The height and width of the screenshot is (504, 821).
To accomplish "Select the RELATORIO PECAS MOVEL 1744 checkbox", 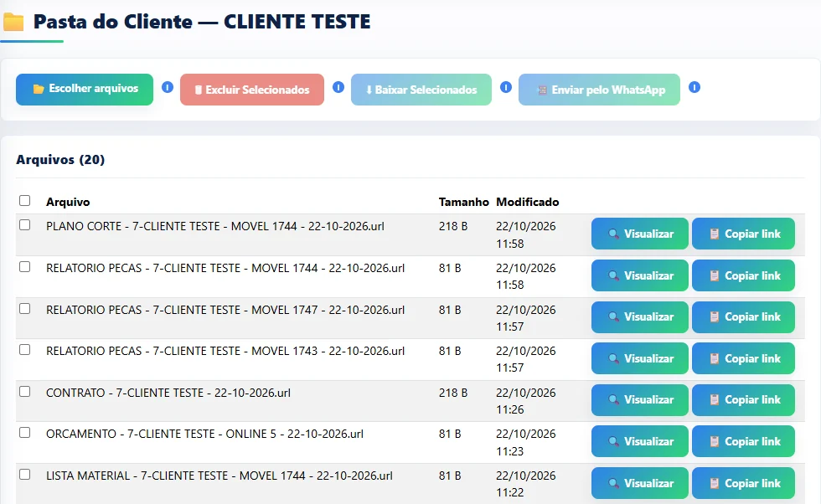I will pyautogui.click(x=24, y=267).
